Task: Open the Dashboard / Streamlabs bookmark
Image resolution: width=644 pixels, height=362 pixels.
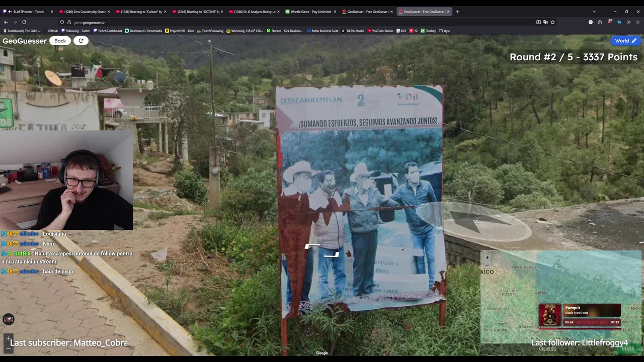Action: click(143, 31)
